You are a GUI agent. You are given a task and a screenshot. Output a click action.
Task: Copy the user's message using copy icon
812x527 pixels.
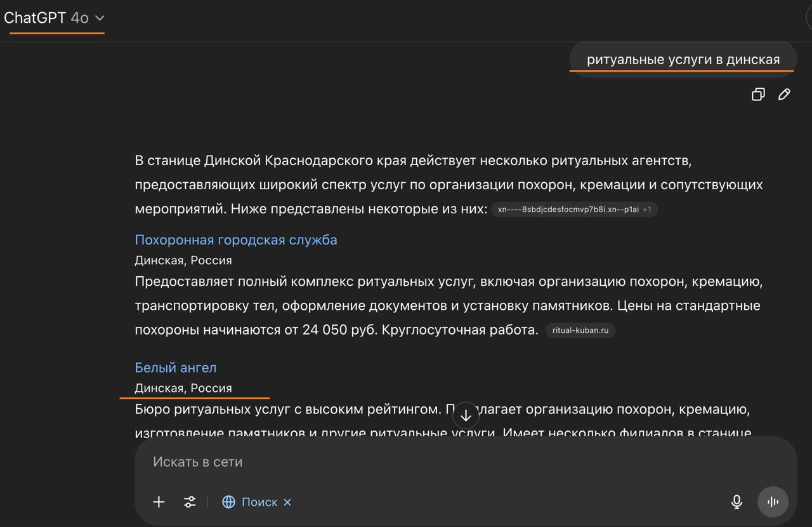pyautogui.click(x=757, y=94)
